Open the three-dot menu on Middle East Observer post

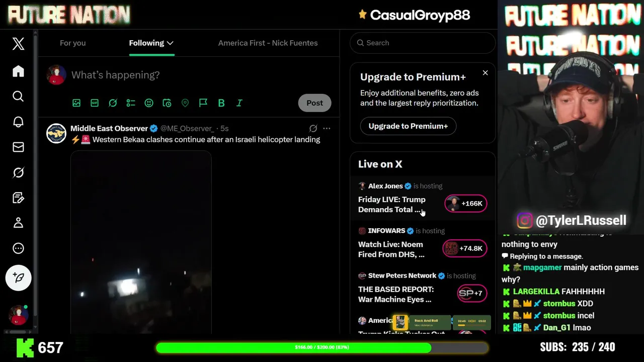pos(327,128)
